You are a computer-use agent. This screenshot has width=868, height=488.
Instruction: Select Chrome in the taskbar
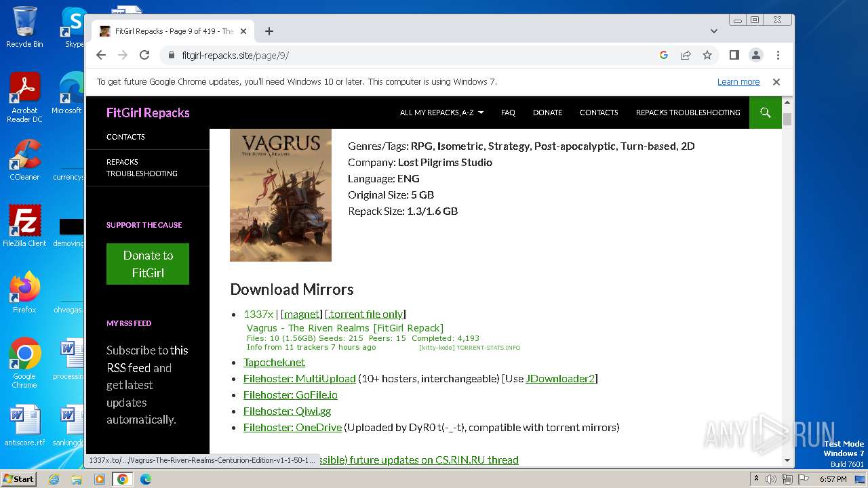tap(123, 479)
